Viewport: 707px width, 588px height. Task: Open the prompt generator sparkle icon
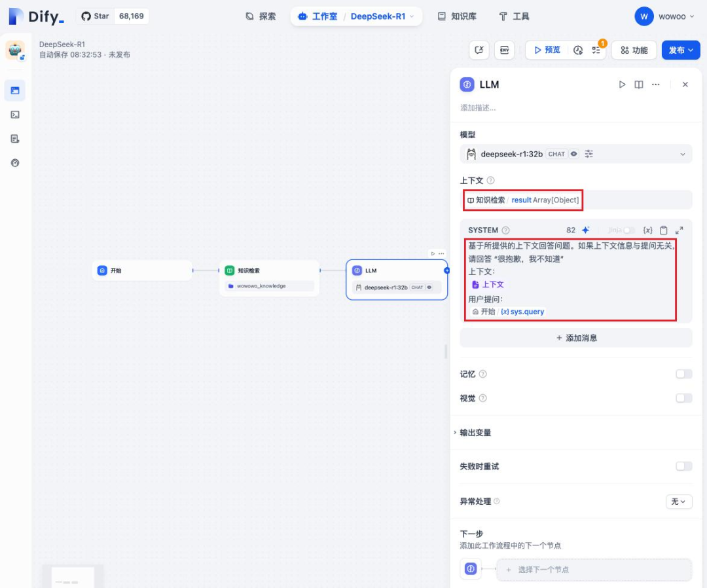pyautogui.click(x=586, y=230)
